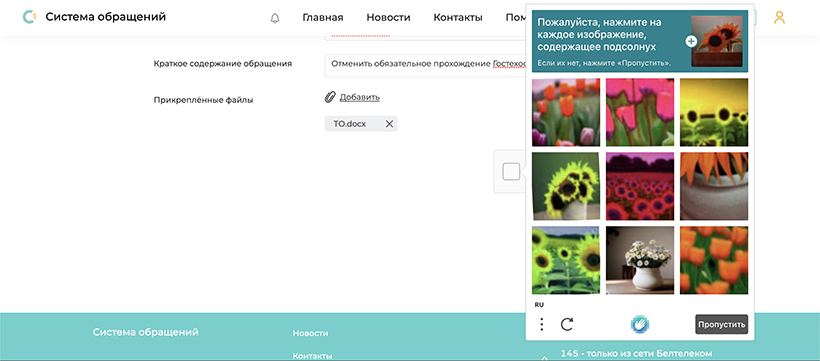Refresh the captcha challenge
This screenshot has width=820, height=361.
pyautogui.click(x=567, y=324)
